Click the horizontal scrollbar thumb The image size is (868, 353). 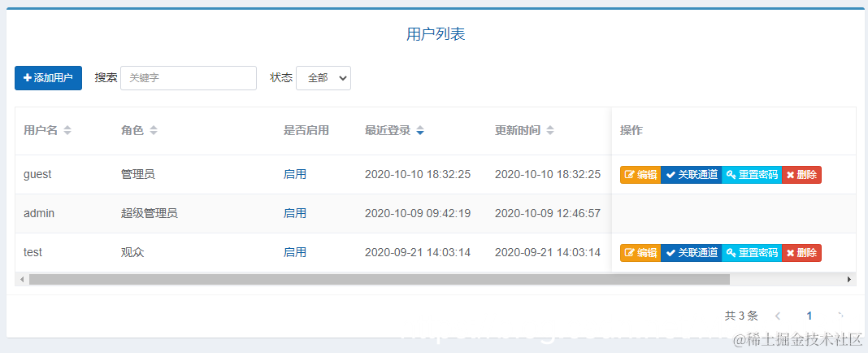[x=380, y=279]
